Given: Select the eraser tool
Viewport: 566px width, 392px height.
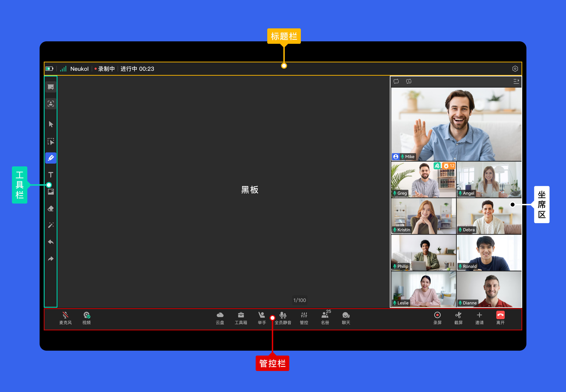Looking at the screenshot, I should click(x=51, y=209).
